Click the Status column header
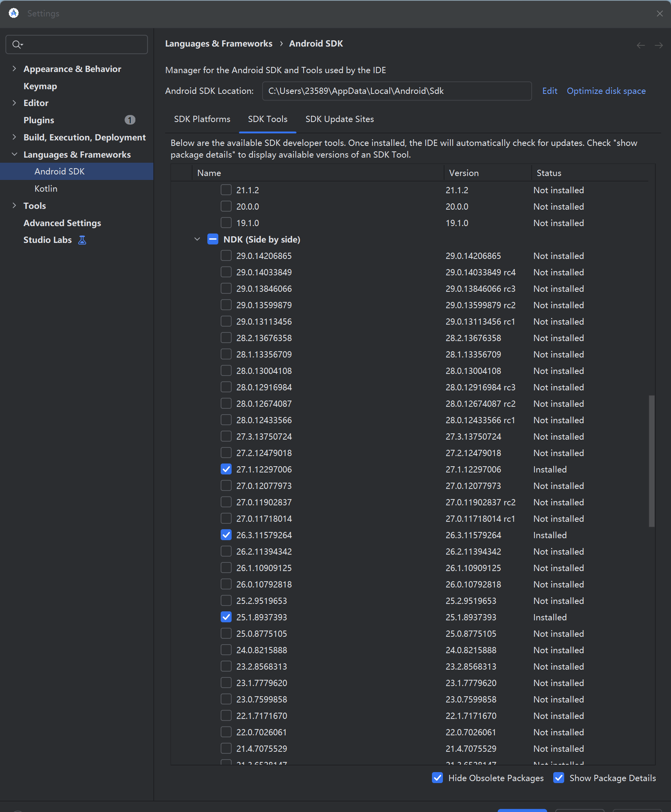Screen dimensions: 671x812 (590, 173)
